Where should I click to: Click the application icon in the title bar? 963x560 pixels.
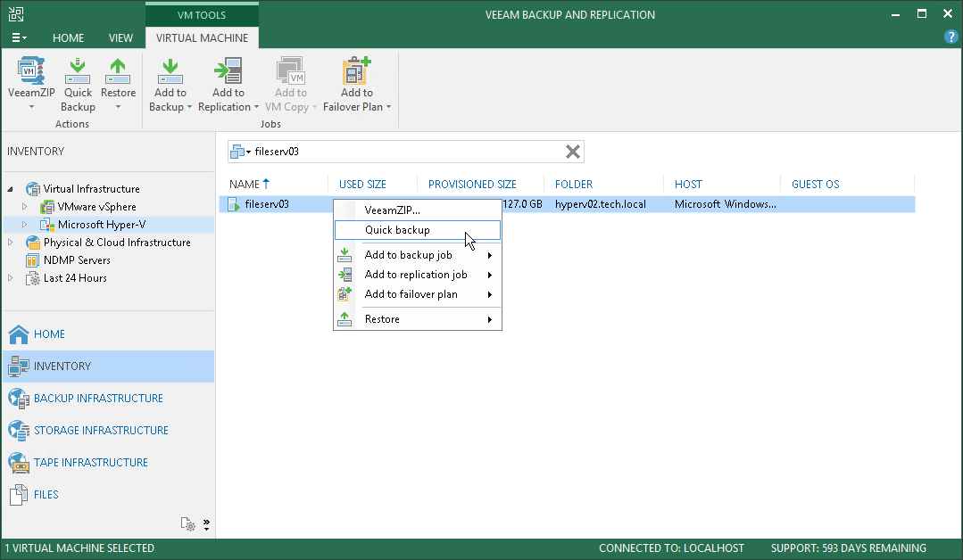click(x=16, y=14)
